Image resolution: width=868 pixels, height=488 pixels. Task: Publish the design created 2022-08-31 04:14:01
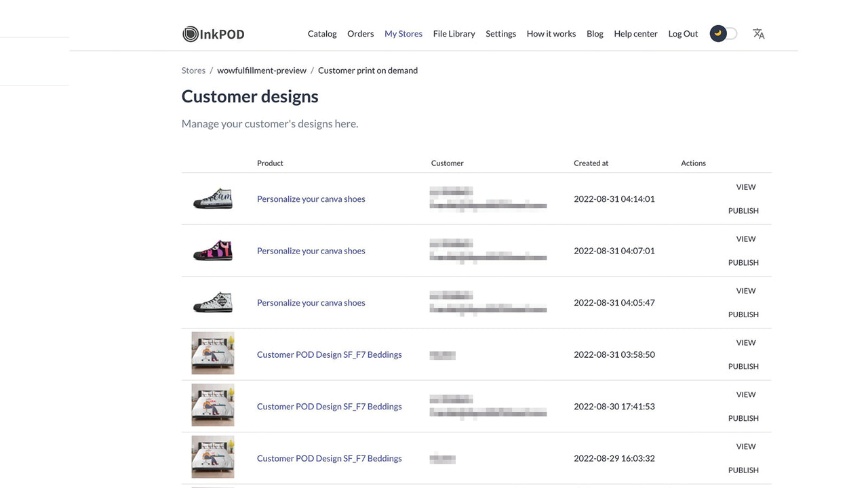pos(743,210)
